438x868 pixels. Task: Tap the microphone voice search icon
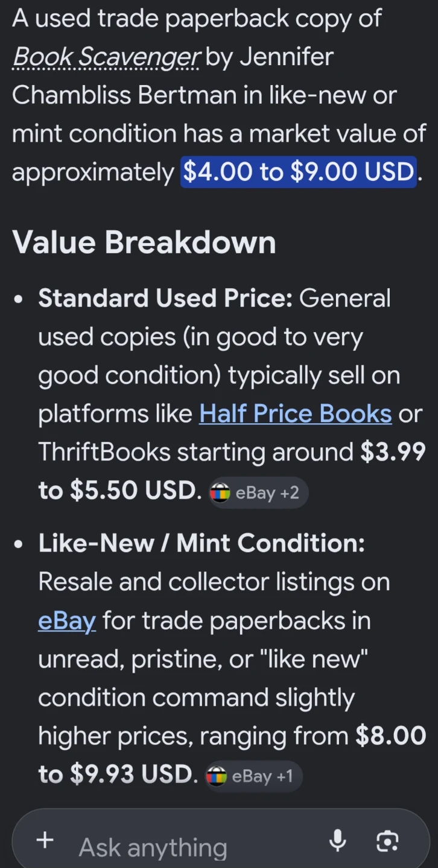coord(337,841)
